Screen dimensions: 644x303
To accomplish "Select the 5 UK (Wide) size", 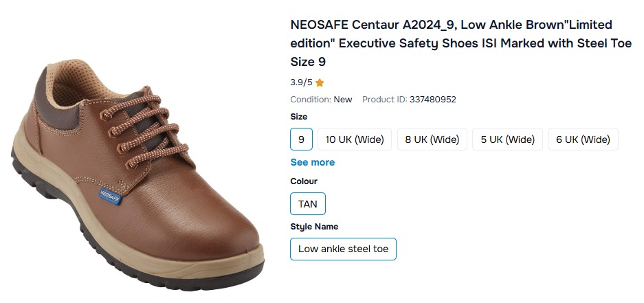I will (507, 139).
